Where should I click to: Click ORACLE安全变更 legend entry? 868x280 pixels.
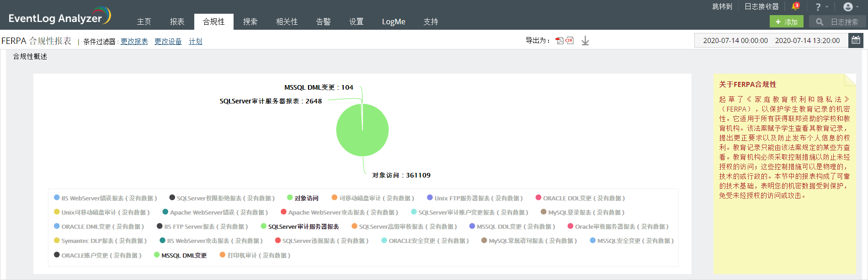click(426, 241)
